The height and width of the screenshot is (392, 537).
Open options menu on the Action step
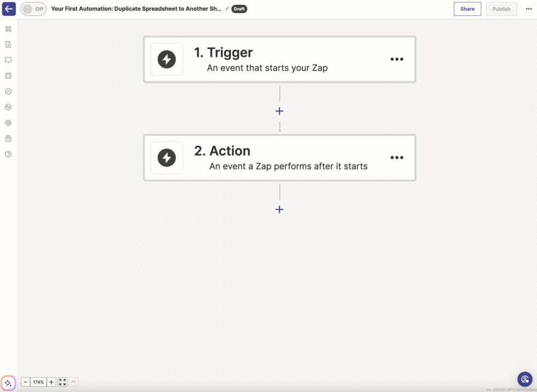397,158
